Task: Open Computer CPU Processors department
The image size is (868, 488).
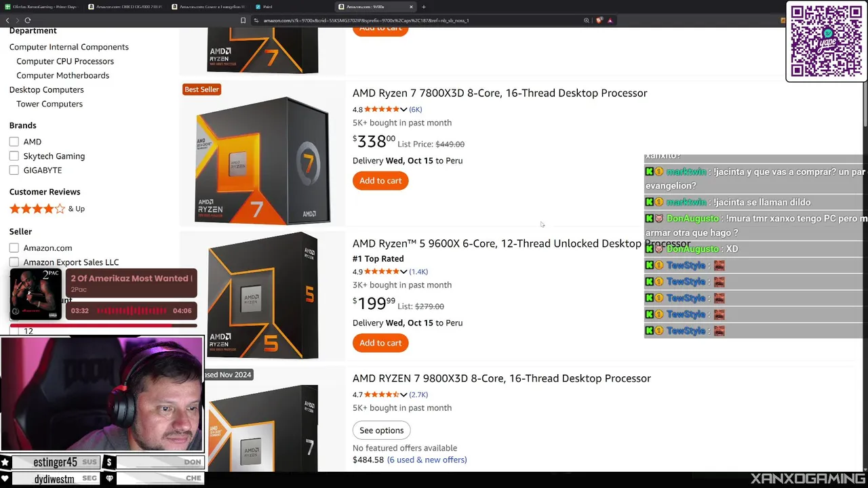Action: 65,61
